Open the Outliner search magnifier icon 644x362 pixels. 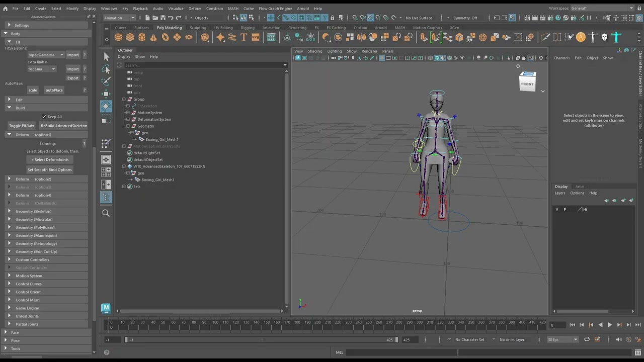click(x=106, y=213)
